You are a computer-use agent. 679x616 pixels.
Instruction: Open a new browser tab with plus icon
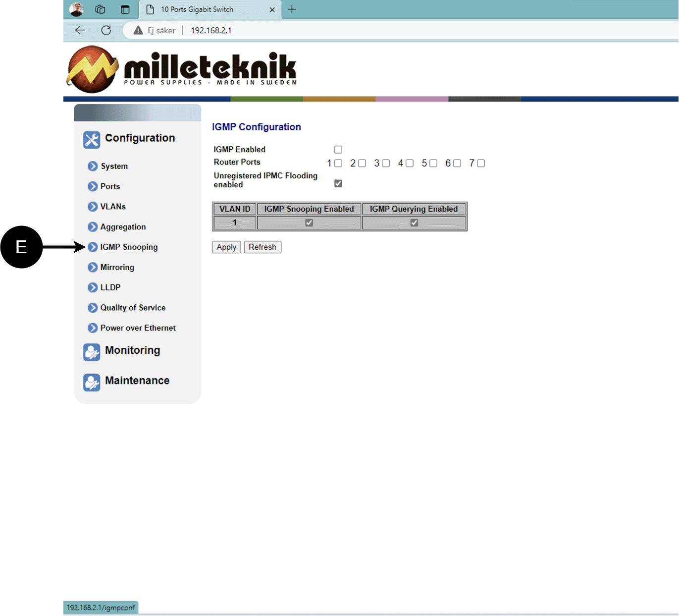292,9
